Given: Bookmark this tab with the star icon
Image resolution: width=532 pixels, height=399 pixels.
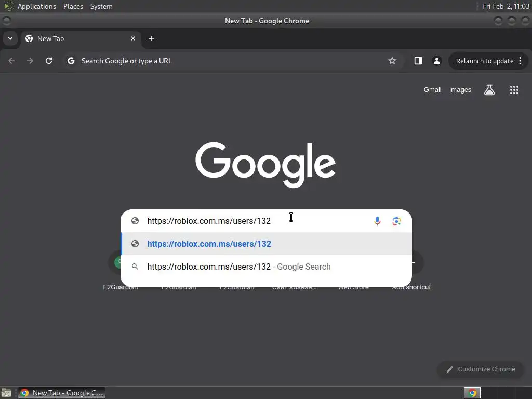Looking at the screenshot, I should pos(392,61).
